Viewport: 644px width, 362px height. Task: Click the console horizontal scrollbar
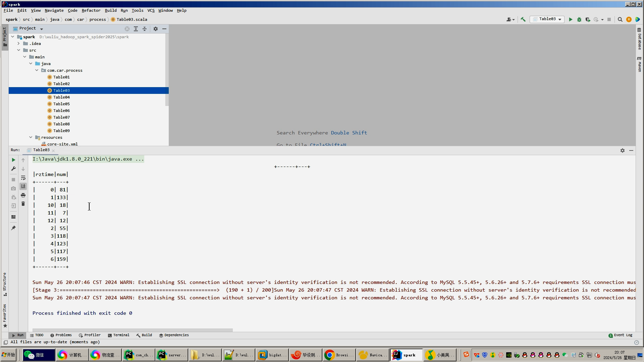point(132,330)
